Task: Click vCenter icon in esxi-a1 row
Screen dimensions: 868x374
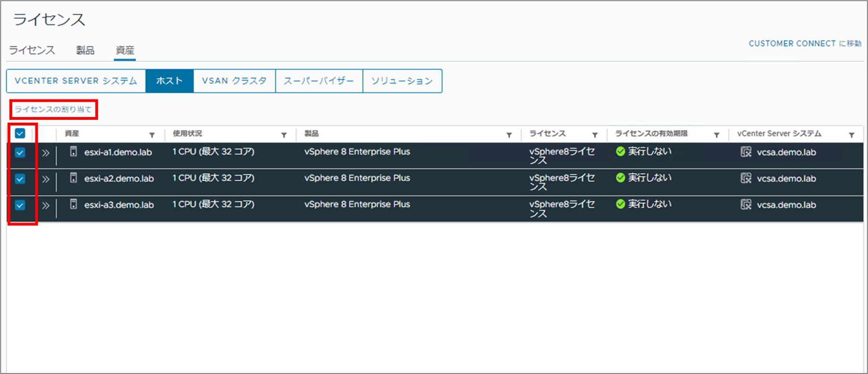Action: pyautogui.click(x=746, y=152)
